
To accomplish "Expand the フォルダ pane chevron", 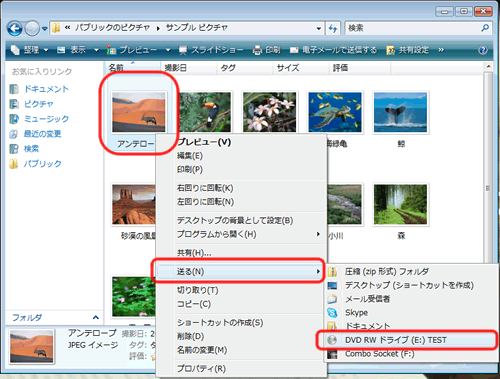I will click(x=96, y=317).
